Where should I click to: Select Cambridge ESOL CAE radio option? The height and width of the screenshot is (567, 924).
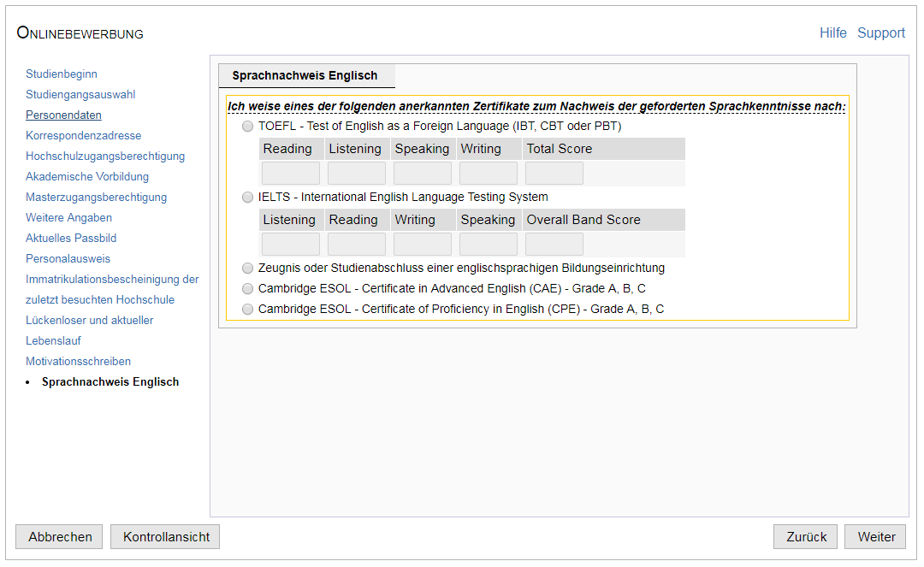coord(247,289)
